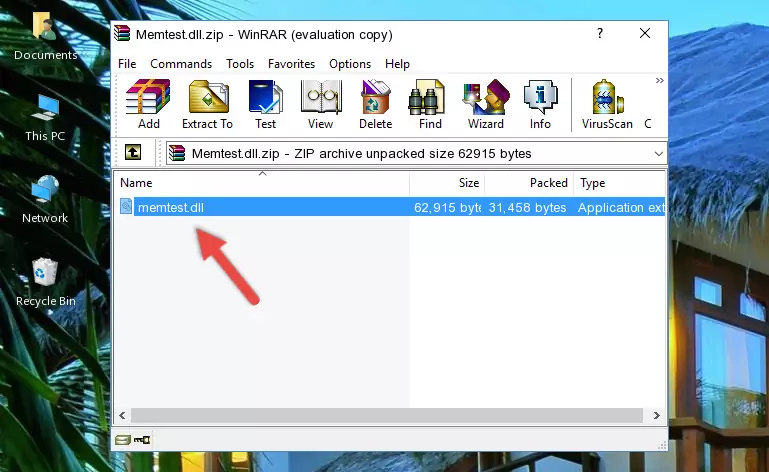The width and height of the screenshot is (769, 472).
Task: Click the WinRAR title bar icon
Action: point(122,34)
